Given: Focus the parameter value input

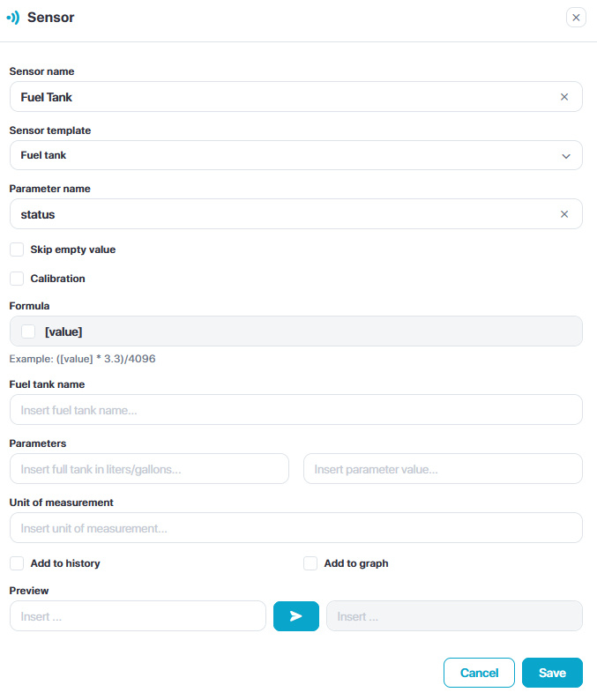Looking at the screenshot, I should [x=443, y=469].
